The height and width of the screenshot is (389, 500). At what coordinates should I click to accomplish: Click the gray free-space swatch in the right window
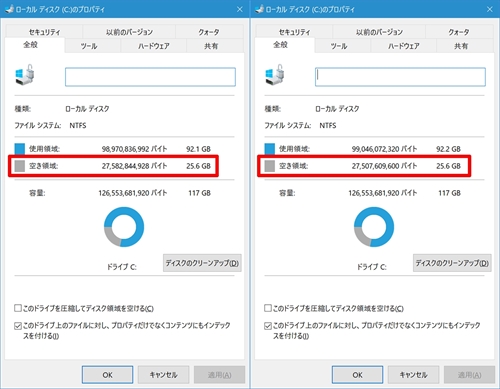(270, 166)
